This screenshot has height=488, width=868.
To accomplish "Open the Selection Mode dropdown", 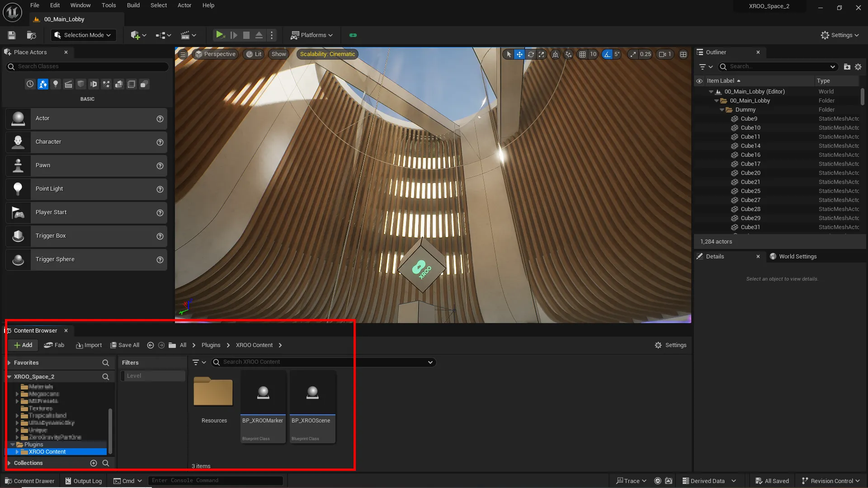I will point(83,35).
